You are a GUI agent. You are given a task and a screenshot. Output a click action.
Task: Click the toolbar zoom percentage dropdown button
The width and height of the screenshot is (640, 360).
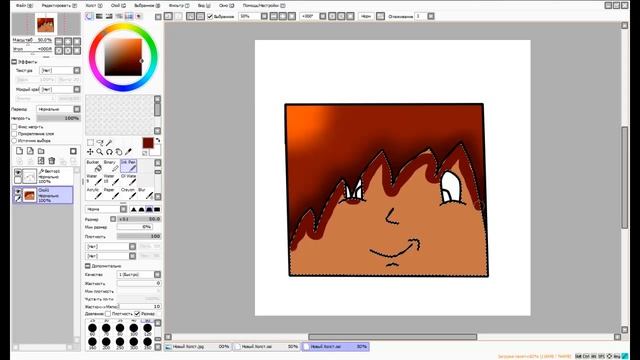264,16
